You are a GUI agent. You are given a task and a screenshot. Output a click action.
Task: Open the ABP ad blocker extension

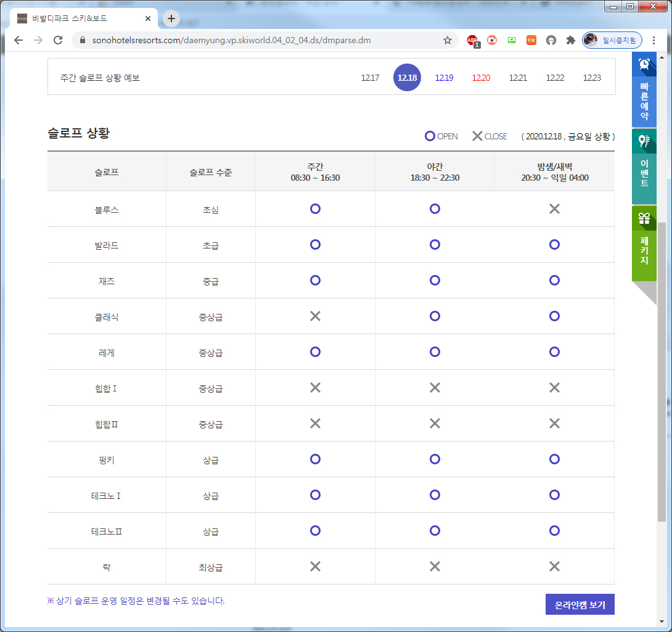473,41
